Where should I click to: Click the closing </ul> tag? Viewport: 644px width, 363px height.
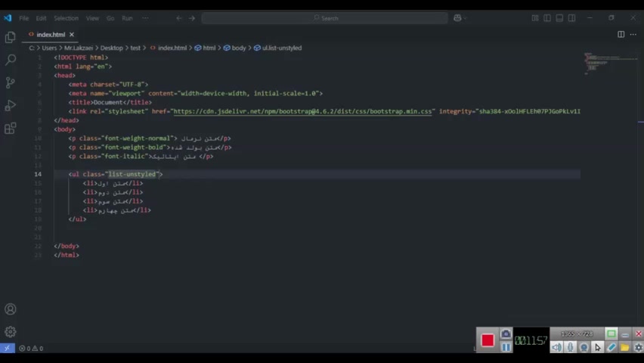(77, 219)
